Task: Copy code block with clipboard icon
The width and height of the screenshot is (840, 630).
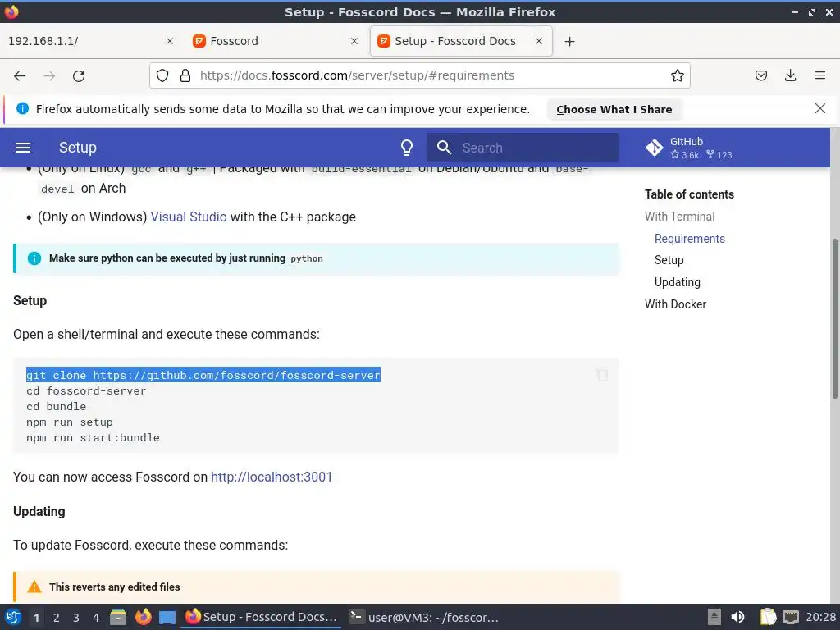Action: click(x=602, y=374)
